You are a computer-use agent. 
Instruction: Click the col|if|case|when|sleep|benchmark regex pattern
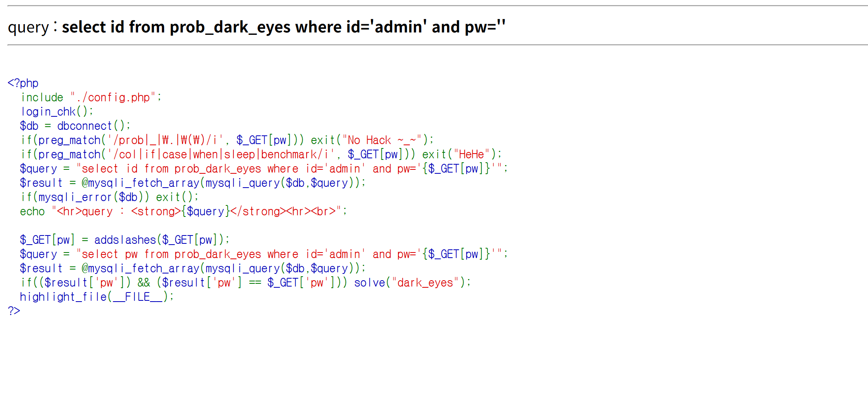pyautogui.click(x=221, y=154)
